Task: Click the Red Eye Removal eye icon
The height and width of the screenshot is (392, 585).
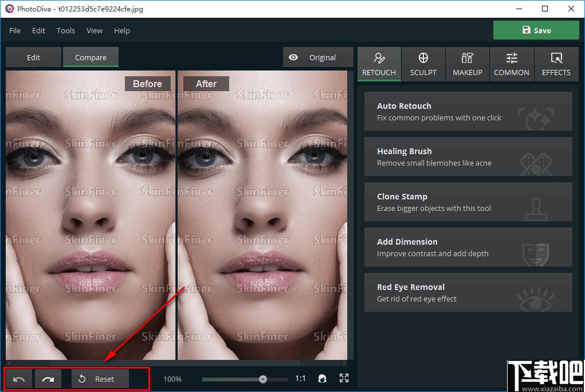Action: pyautogui.click(x=535, y=299)
